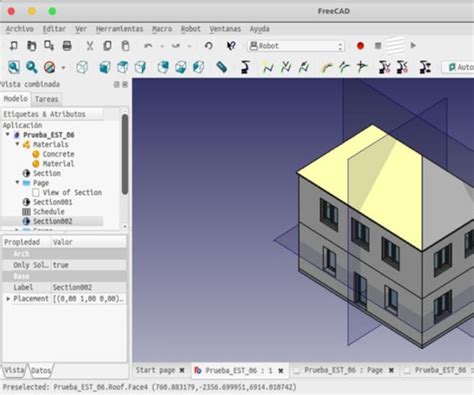
Task: Click Fit All view icon
Action: click(x=14, y=67)
